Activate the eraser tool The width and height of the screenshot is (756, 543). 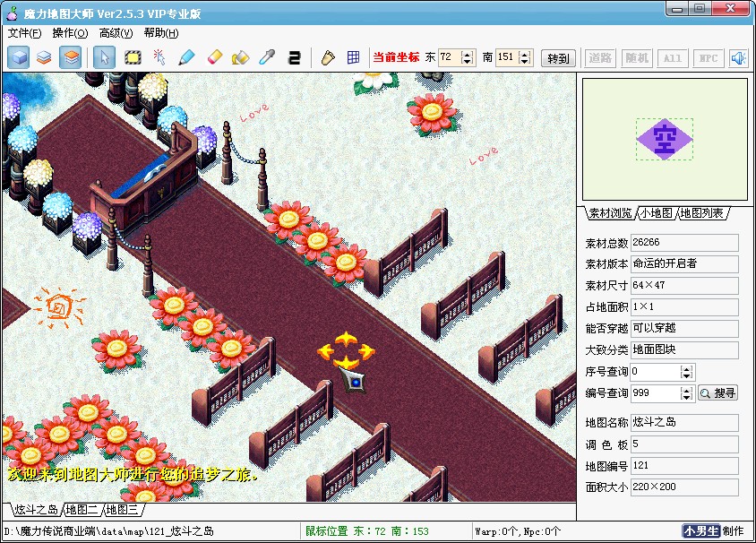[x=213, y=57]
